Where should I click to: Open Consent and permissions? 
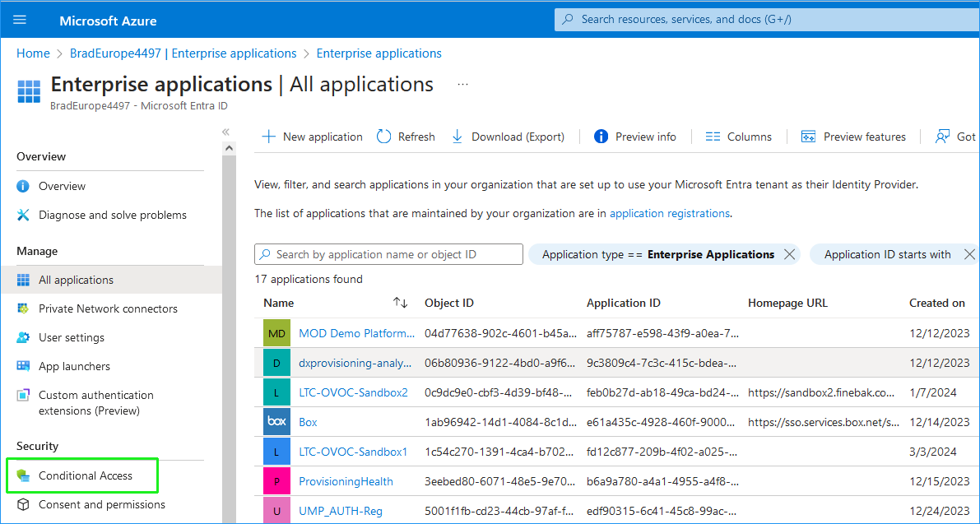click(102, 504)
